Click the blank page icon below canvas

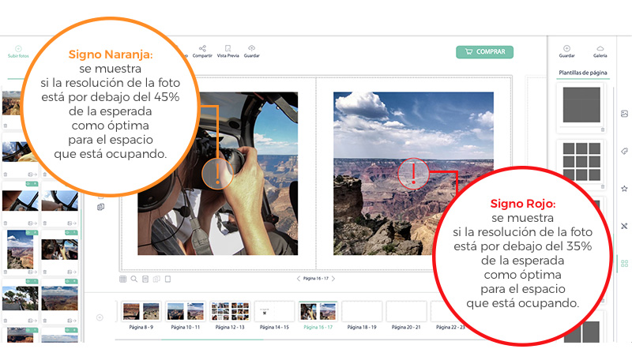point(168,279)
